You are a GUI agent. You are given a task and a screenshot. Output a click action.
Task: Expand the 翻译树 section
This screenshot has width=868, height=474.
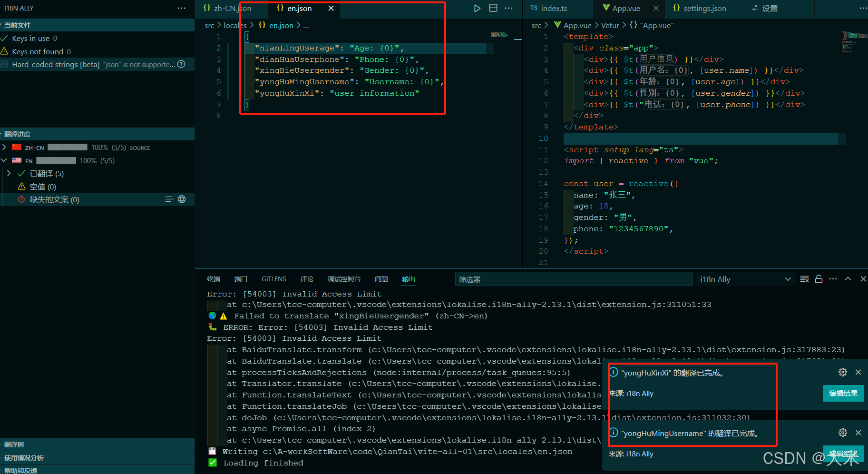pos(97,444)
